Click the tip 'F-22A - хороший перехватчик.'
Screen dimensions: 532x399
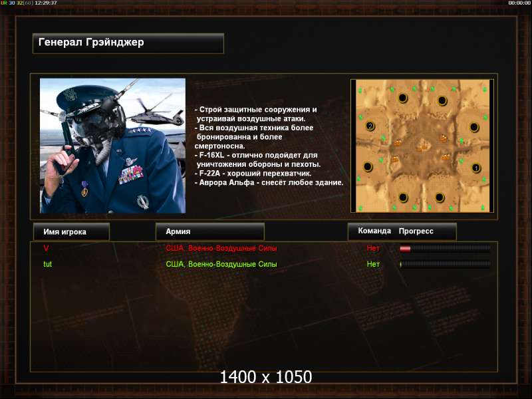pyautogui.click(x=253, y=174)
